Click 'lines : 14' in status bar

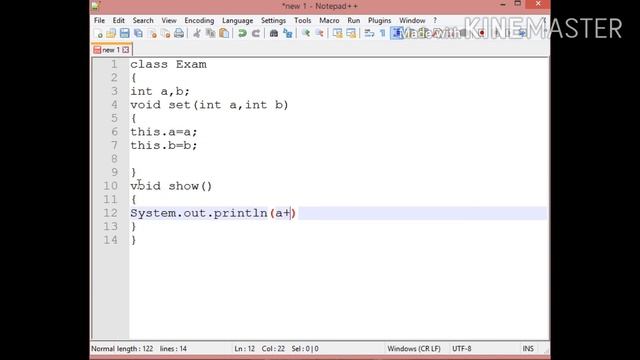click(173, 349)
